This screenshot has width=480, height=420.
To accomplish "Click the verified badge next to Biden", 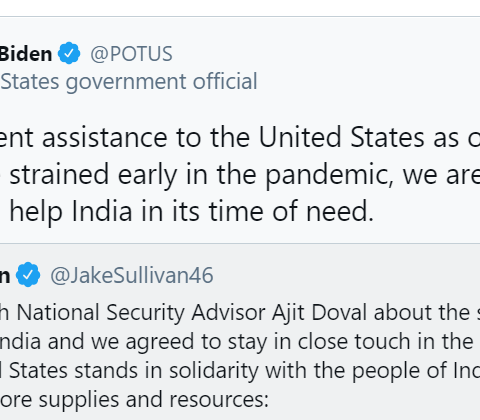I will 69,53.
